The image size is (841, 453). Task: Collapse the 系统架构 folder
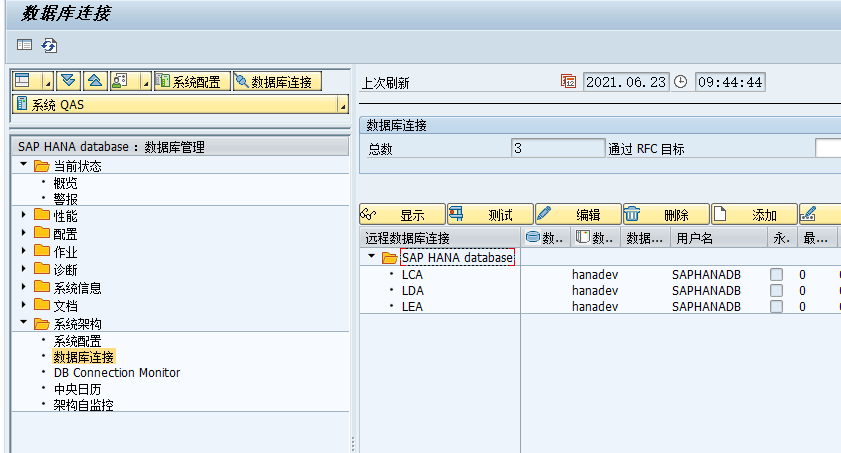tap(24, 322)
